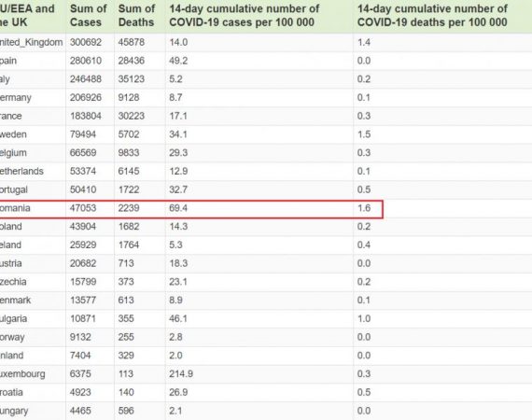Select Romania cases value 47053
532x420 pixels.
click(x=83, y=208)
